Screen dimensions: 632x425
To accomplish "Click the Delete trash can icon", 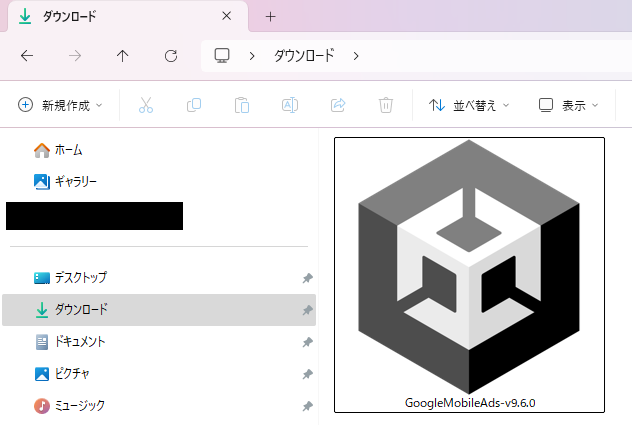I will (x=386, y=105).
